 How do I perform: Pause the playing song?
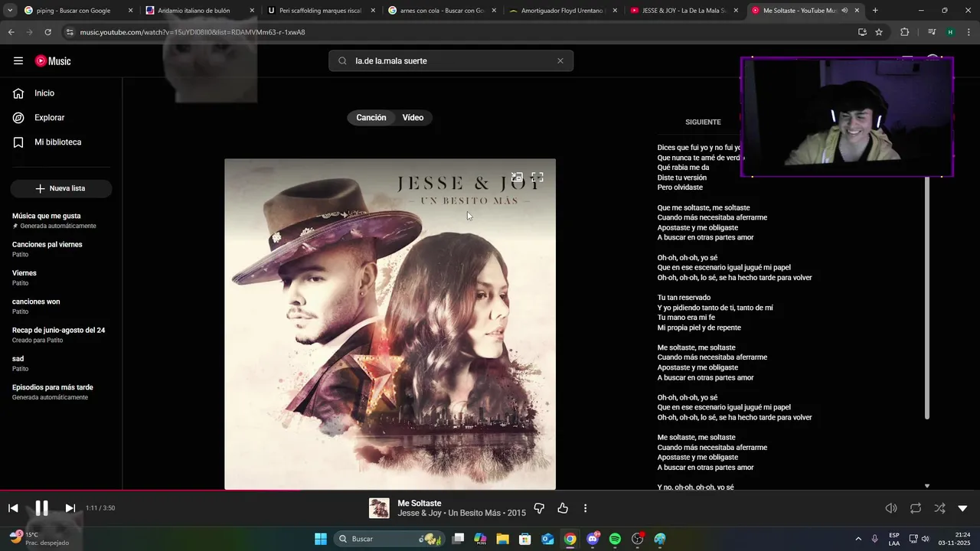(x=41, y=508)
